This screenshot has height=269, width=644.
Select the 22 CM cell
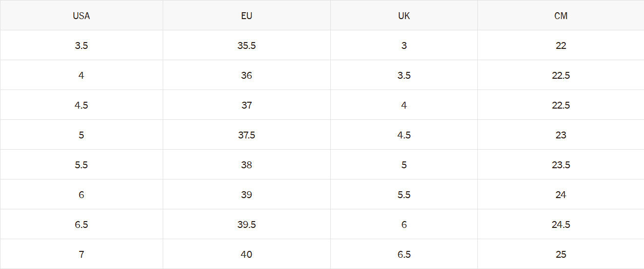[561, 45]
